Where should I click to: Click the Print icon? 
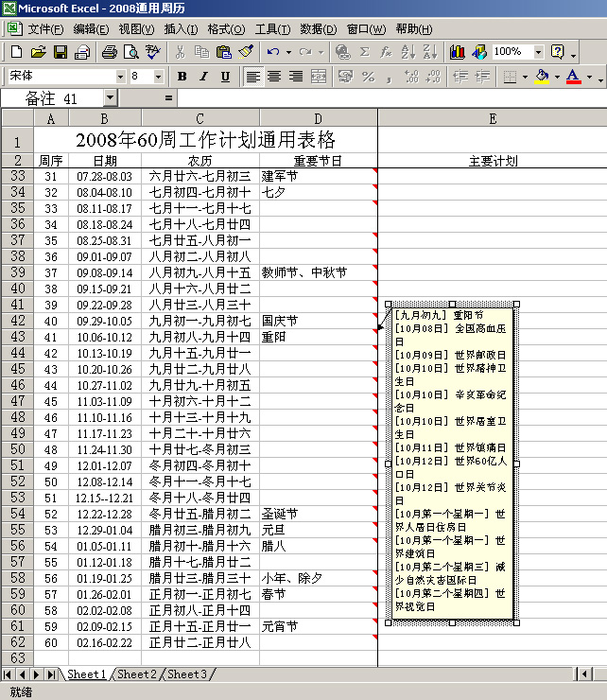(110, 52)
